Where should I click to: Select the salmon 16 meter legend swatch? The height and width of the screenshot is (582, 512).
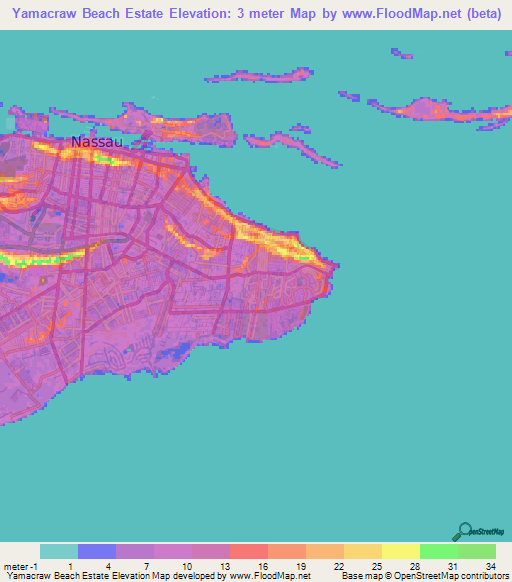click(x=287, y=552)
